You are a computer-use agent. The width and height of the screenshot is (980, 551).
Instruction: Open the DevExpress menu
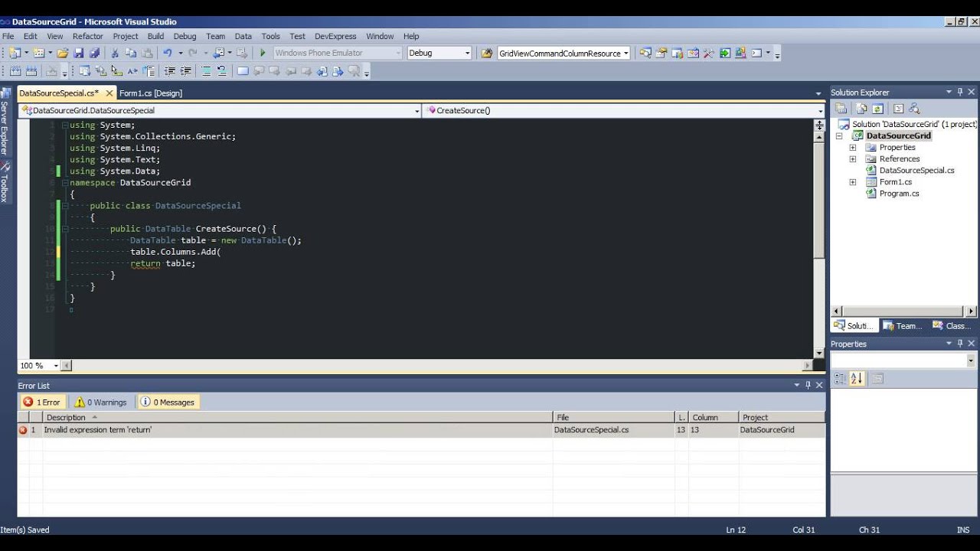[335, 36]
